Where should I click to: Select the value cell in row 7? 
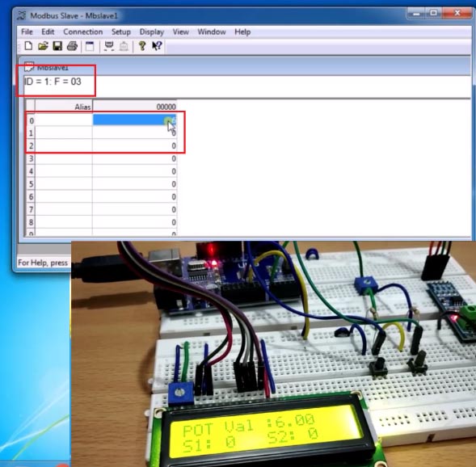[x=134, y=209]
